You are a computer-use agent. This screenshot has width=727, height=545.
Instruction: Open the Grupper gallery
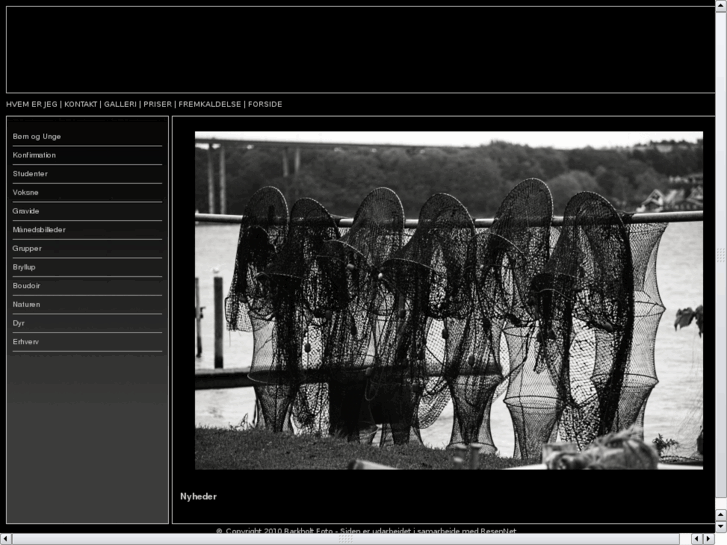click(27, 248)
